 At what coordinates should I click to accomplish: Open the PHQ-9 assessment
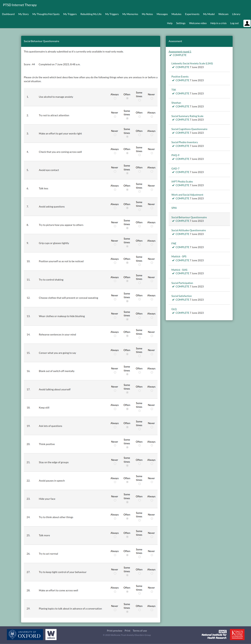[x=175, y=155]
